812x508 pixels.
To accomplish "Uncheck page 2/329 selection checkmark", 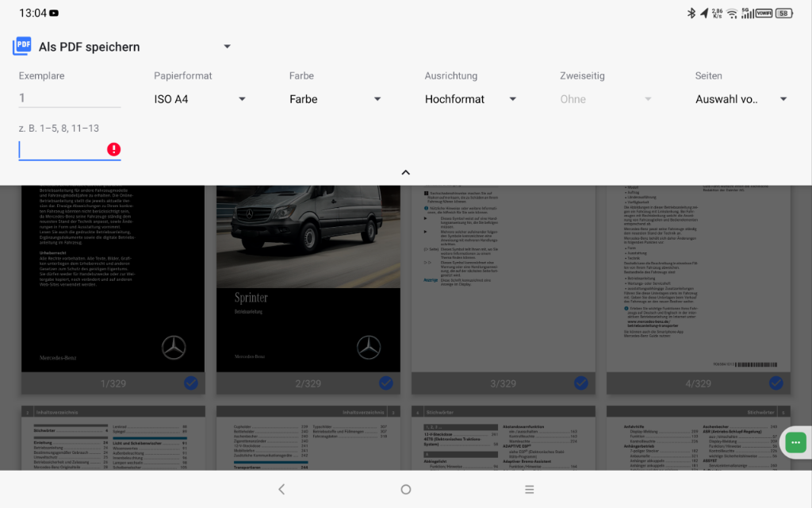I will [386, 383].
